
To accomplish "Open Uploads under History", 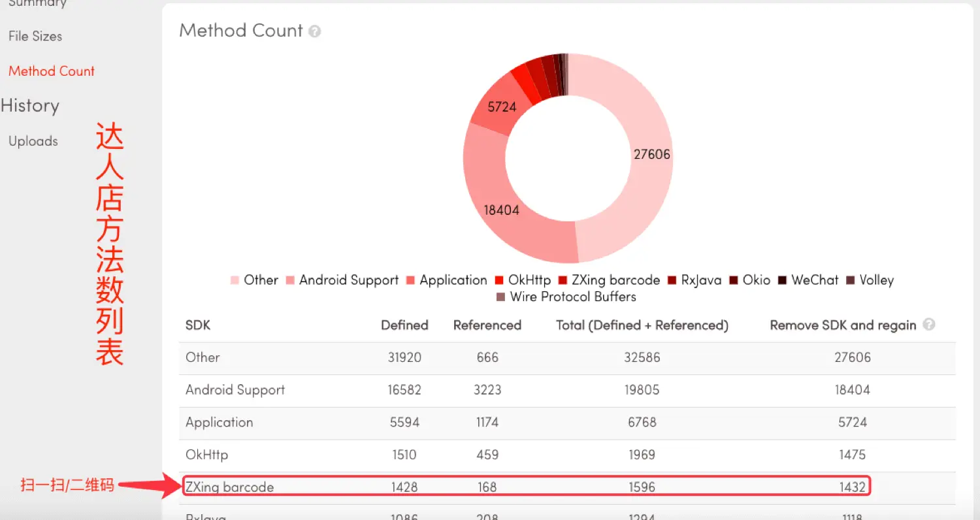I will 33,140.
